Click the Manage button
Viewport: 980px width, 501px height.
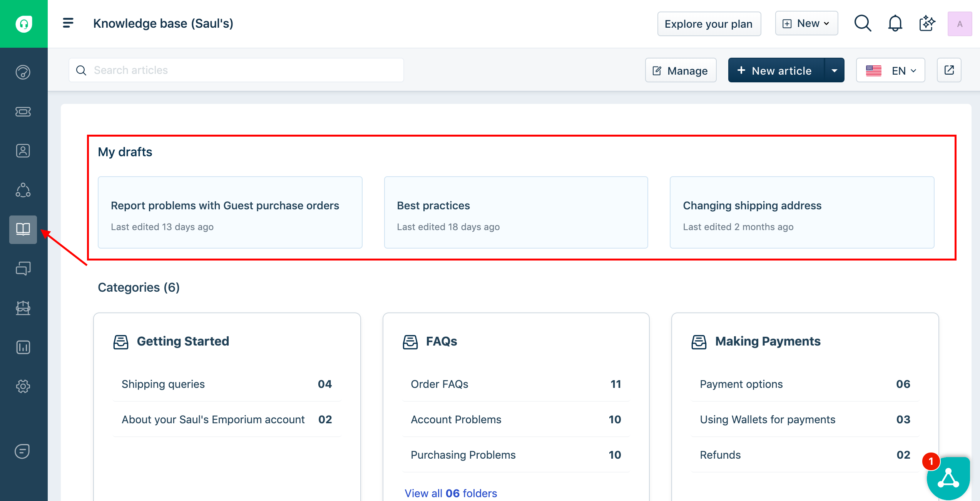pyautogui.click(x=681, y=70)
